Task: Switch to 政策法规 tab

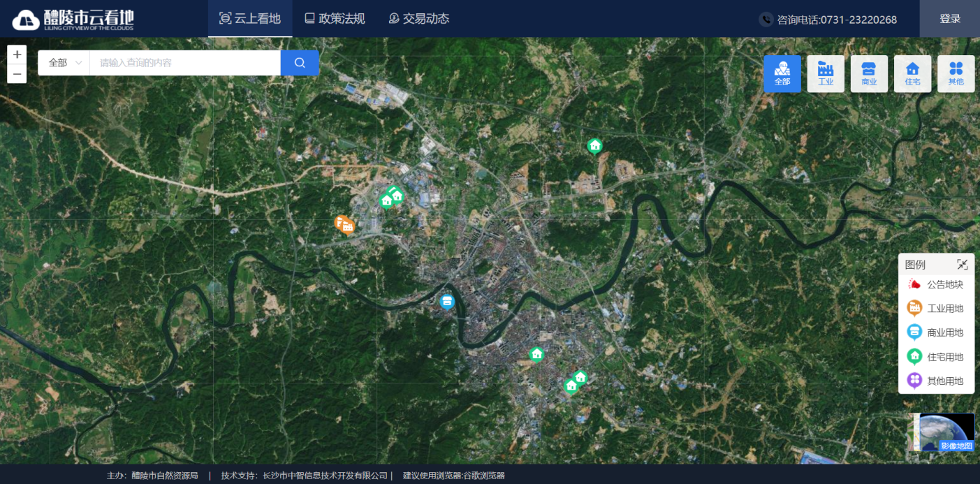Action: click(335, 19)
